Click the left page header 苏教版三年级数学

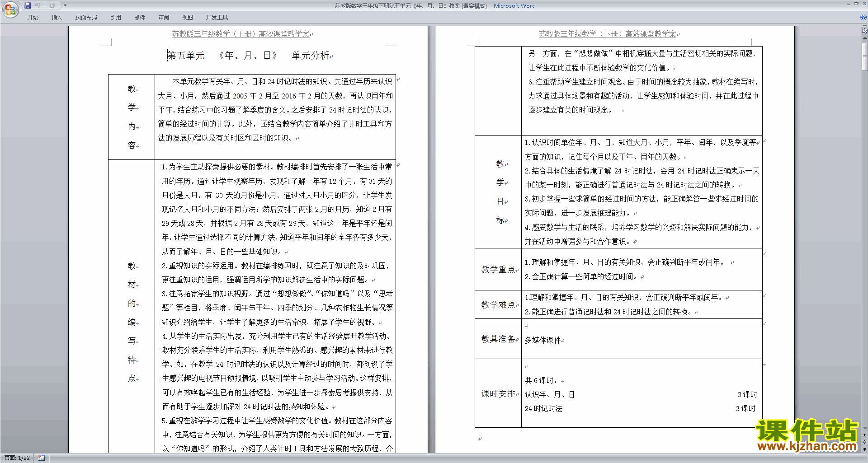pos(241,34)
